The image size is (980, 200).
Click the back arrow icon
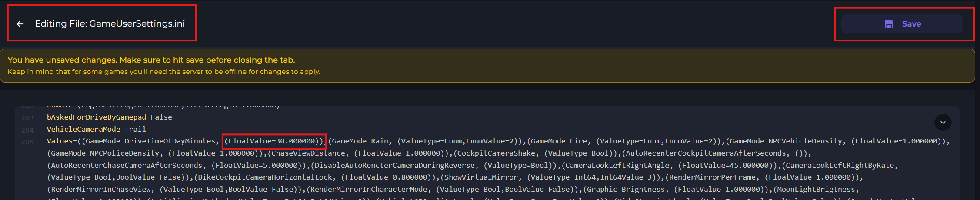click(20, 24)
